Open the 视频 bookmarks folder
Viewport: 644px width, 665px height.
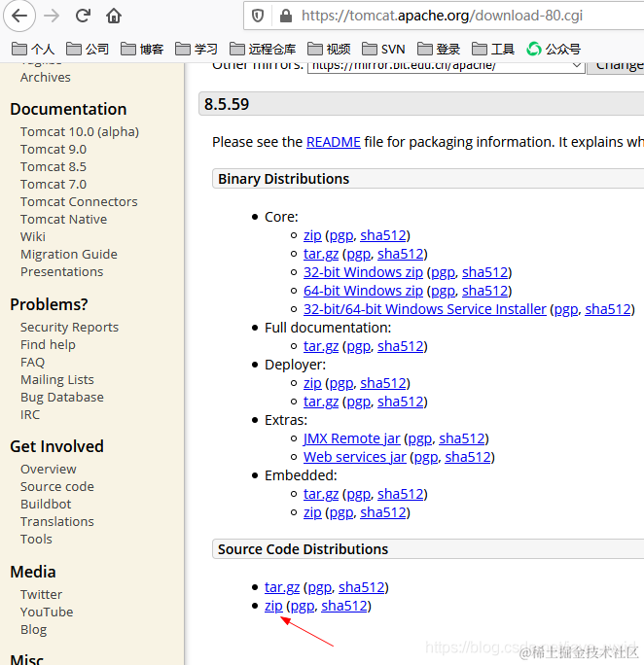[x=329, y=50]
